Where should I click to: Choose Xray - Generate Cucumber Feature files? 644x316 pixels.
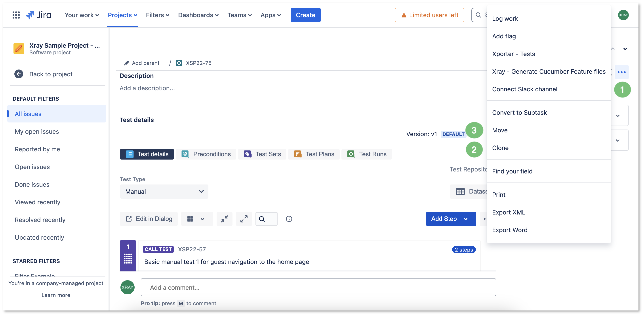(549, 72)
